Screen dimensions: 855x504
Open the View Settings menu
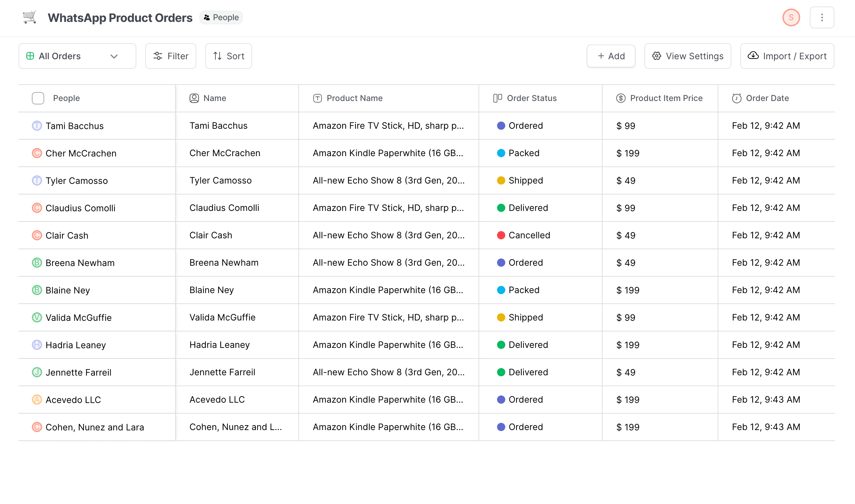coord(687,56)
